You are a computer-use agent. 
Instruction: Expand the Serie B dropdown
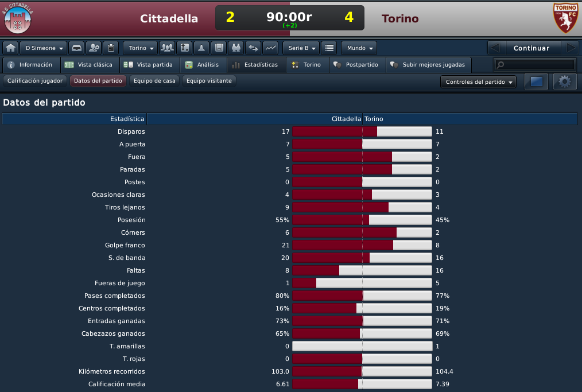click(301, 48)
